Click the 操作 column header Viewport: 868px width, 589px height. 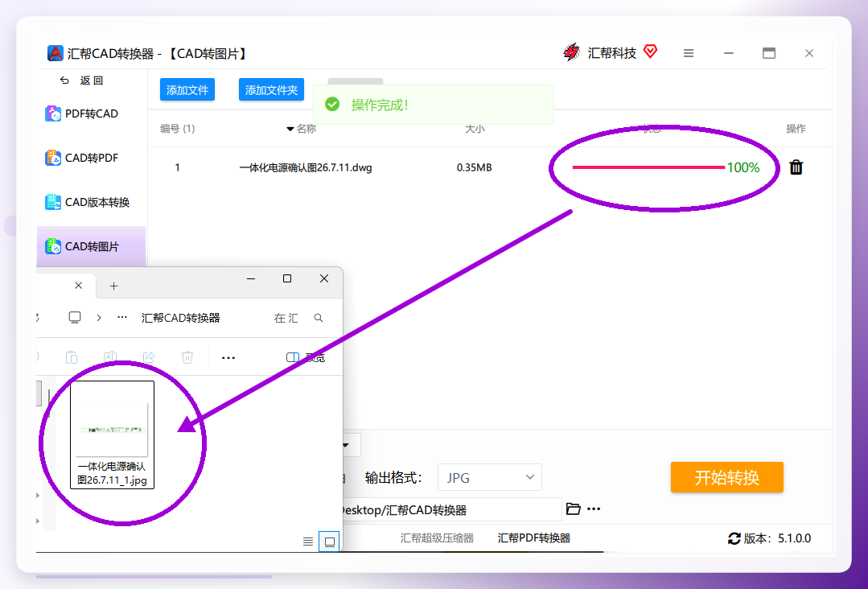click(x=796, y=129)
